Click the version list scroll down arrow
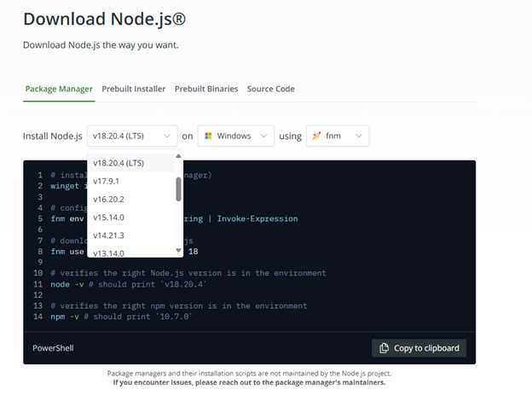532x395 pixels. click(178, 251)
